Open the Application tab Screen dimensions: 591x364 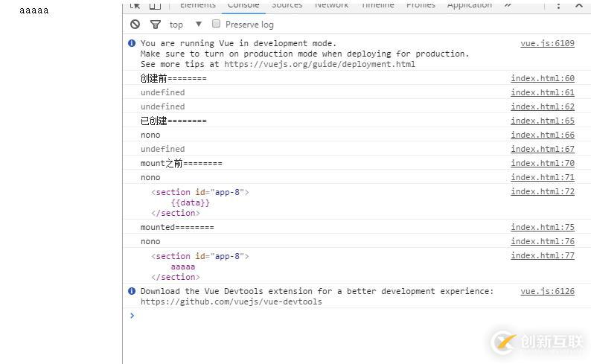tap(469, 4)
